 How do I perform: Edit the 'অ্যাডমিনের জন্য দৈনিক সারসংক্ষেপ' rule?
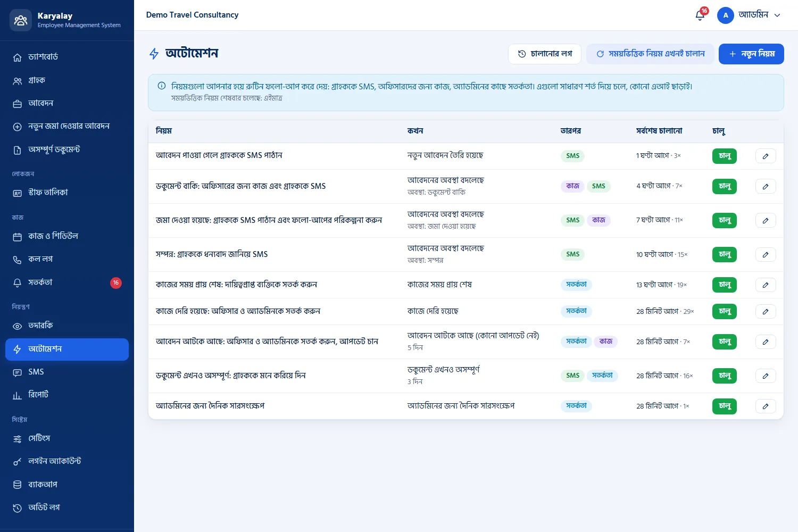pyautogui.click(x=766, y=406)
